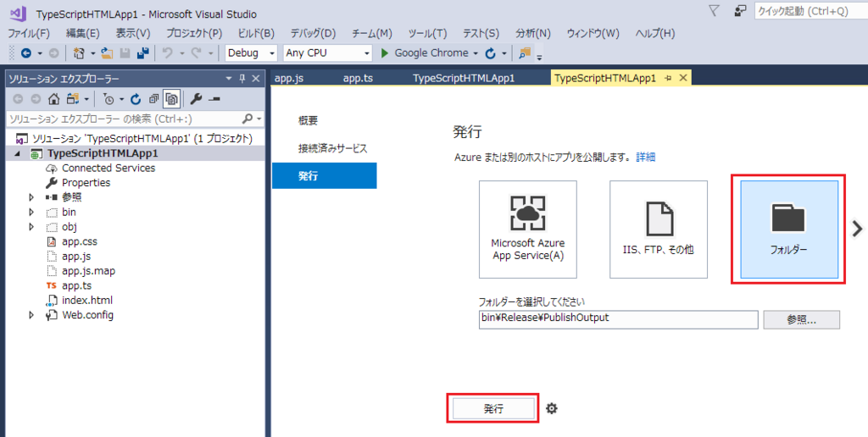868x437 pixels.
Task: Open the 編集(E) menu
Action: [83, 33]
